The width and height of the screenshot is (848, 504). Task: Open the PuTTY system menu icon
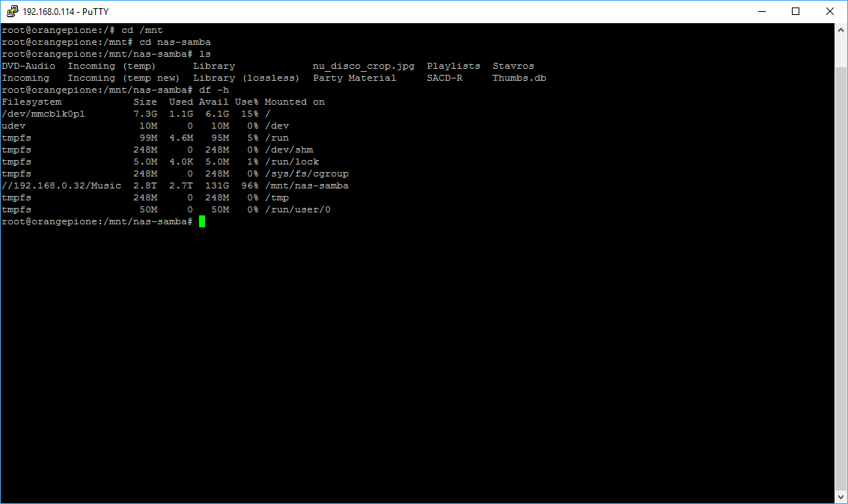point(11,11)
